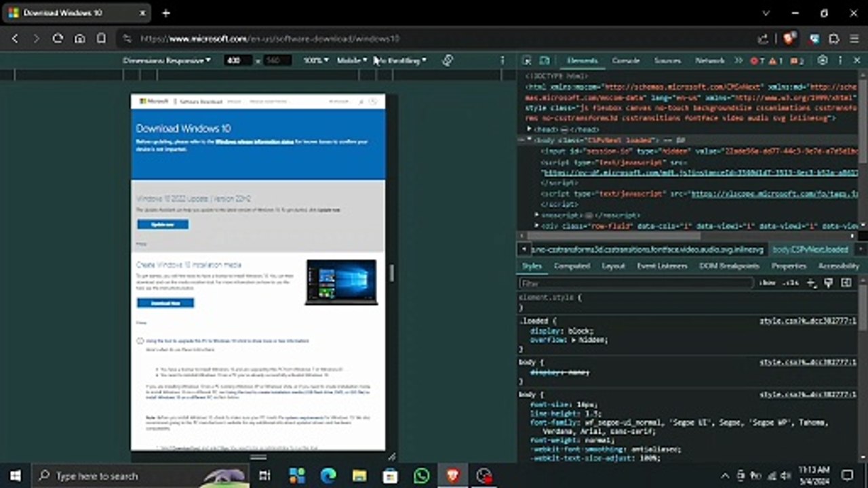Close the DevTools panel
The width and height of the screenshot is (868, 488).
tap(857, 60)
